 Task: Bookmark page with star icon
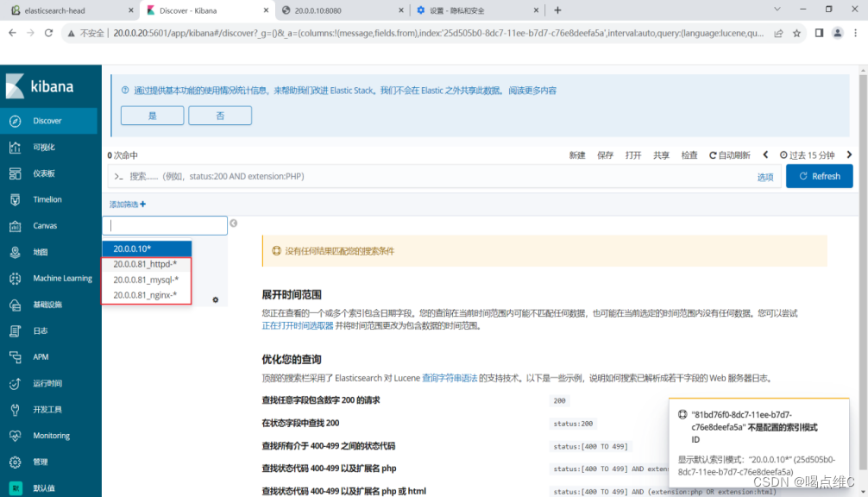pos(796,33)
